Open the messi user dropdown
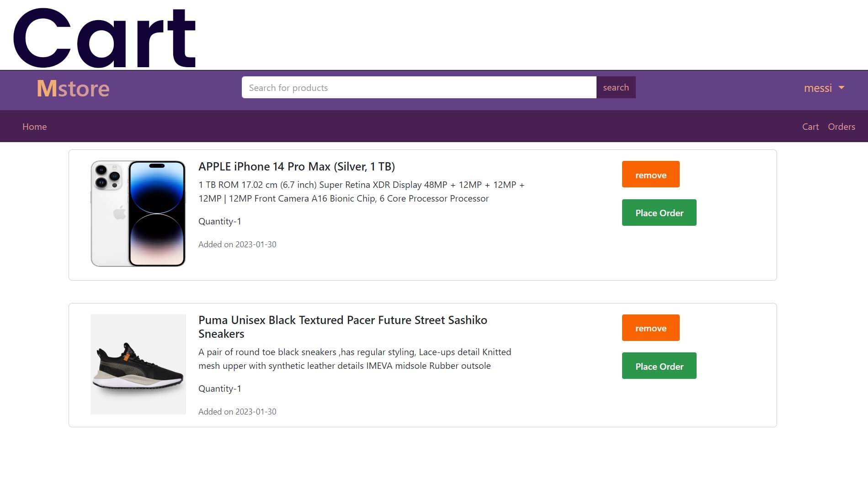The height and width of the screenshot is (484, 868). point(824,88)
